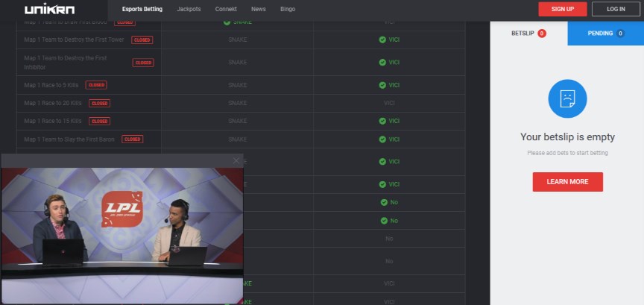The height and width of the screenshot is (305, 644).
Task: Select SNAKE for Race to 20 Kills
Action: [x=237, y=103]
